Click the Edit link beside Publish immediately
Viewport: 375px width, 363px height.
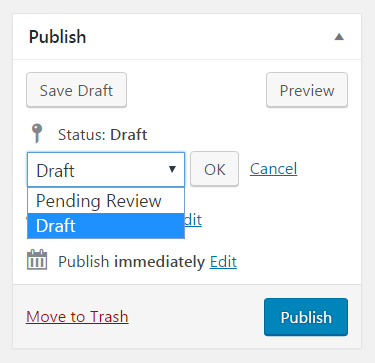pyautogui.click(x=223, y=262)
